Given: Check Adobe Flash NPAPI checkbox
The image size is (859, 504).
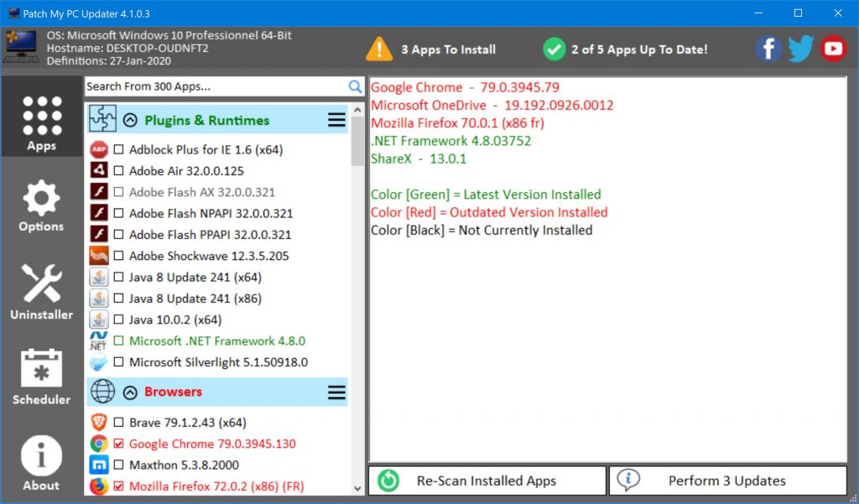Looking at the screenshot, I should click(x=118, y=213).
